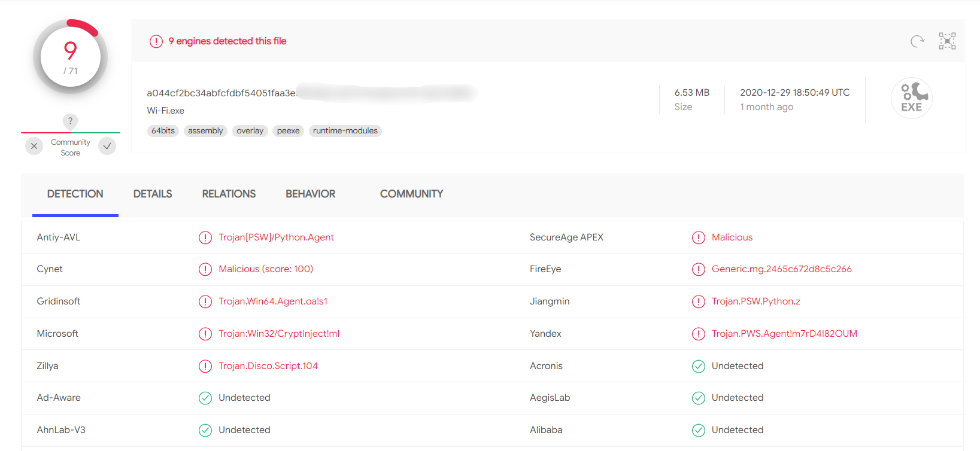
Task: Click the SecureAge APEX Malicious result
Action: coord(732,237)
